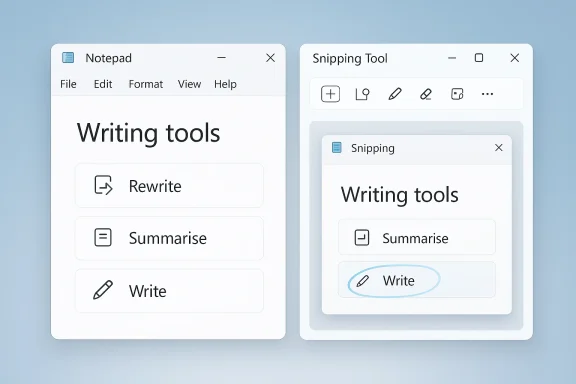
Task: Close the Notepad window
Action: pos(270,58)
